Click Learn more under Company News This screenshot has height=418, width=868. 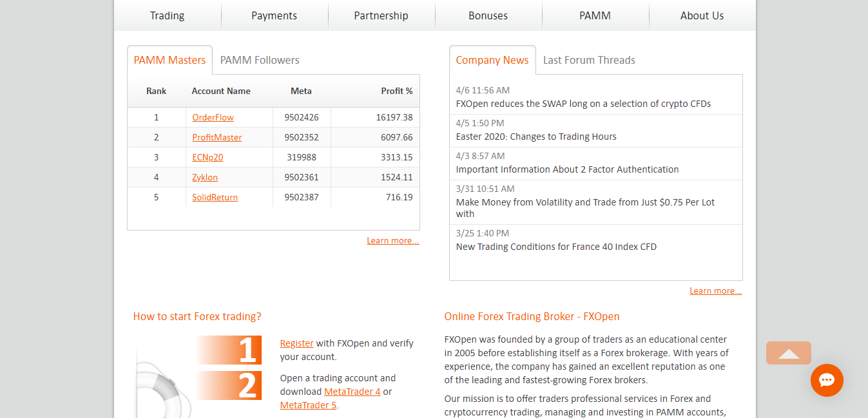(x=716, y=290)
